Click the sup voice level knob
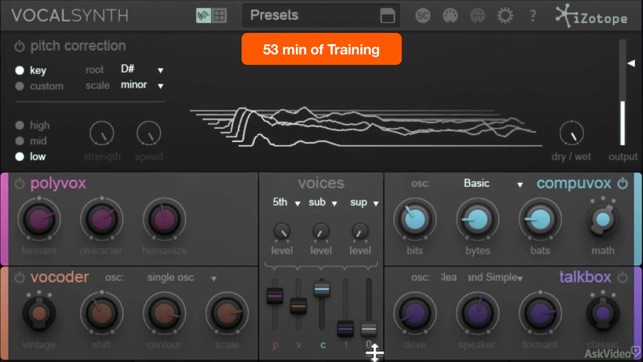Viewport: 643px width, 362px height. click(x=360, y=232)
